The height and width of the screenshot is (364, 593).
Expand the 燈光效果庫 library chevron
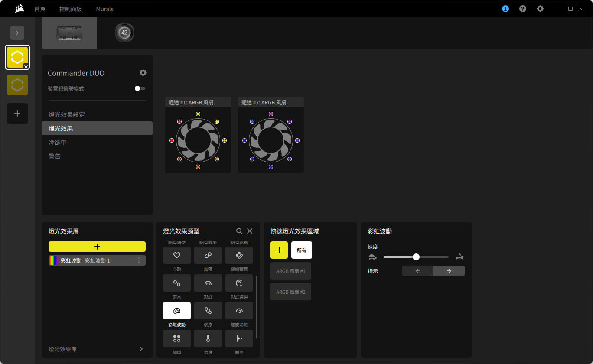(x=141, y=349)
